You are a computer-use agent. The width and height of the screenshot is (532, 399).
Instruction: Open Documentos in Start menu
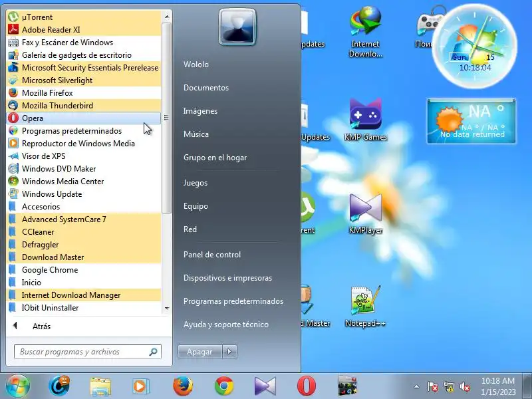coord(206,88)
